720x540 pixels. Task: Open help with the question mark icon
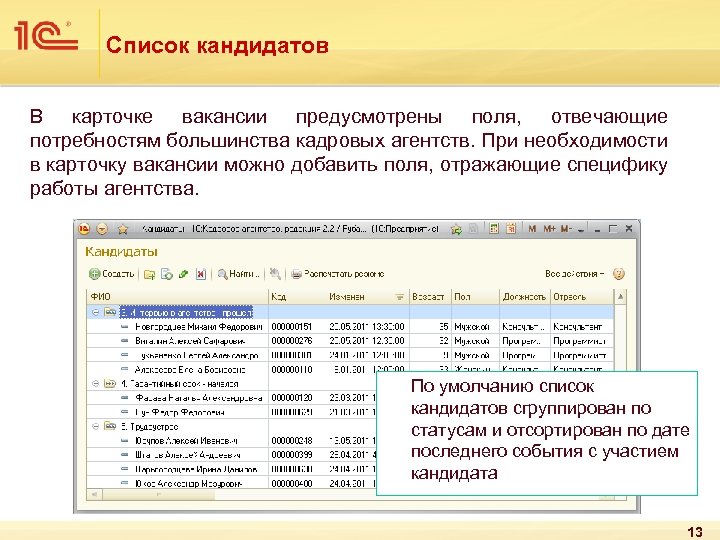click(619, 274)
